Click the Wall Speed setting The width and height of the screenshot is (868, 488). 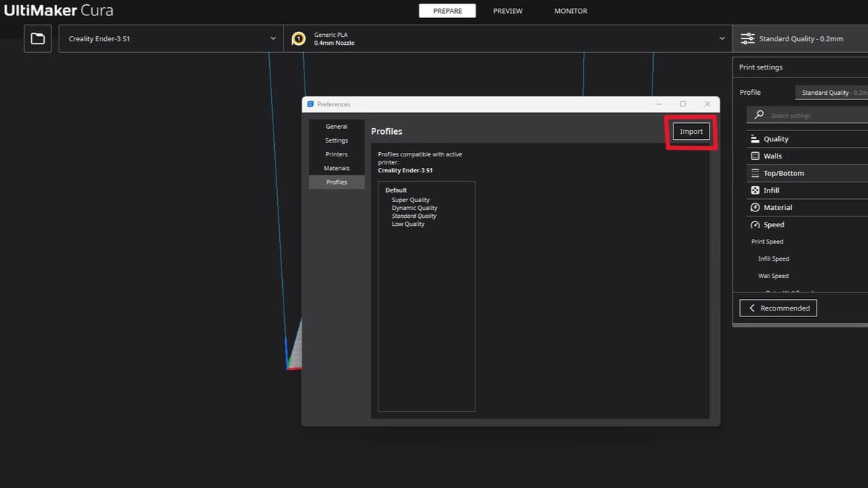point(773,276)
